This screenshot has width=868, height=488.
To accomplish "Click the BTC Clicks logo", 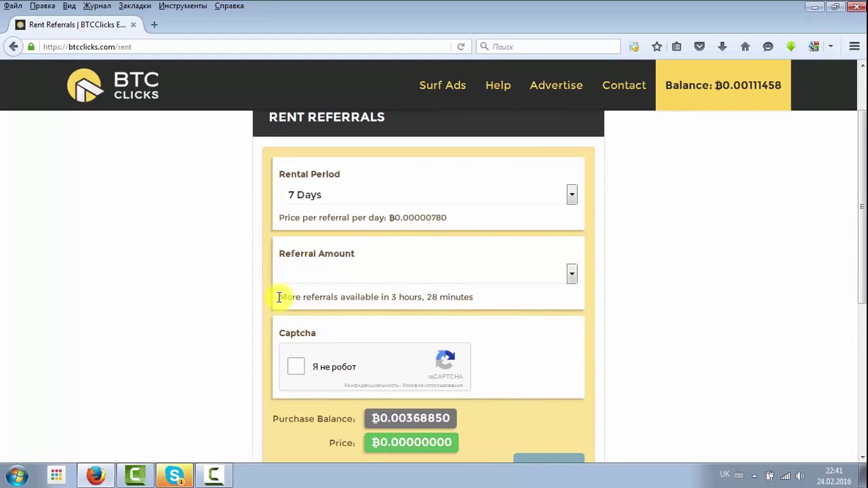I will [113, 85].
